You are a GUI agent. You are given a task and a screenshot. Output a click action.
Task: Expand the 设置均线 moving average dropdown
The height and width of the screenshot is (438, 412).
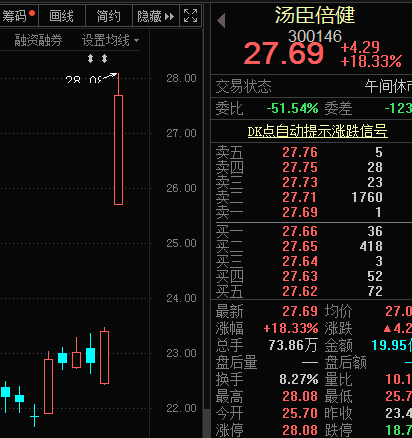point(110,40)
